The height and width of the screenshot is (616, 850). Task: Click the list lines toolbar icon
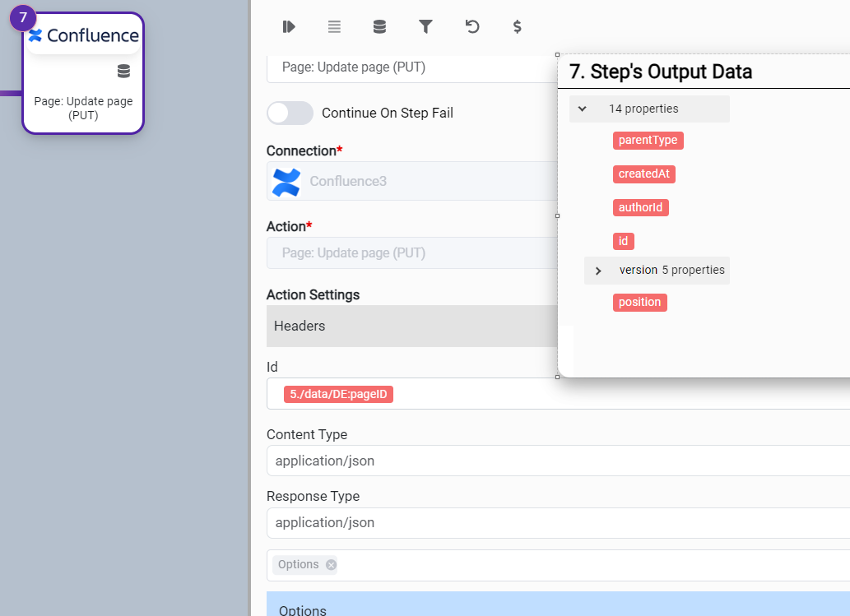point(334,27)
